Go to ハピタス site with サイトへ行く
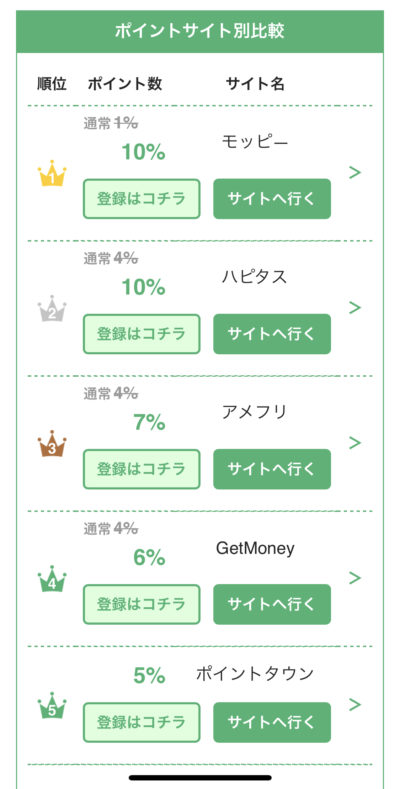Viewport: 400px width, 789px height. click(x=272, y=334)
